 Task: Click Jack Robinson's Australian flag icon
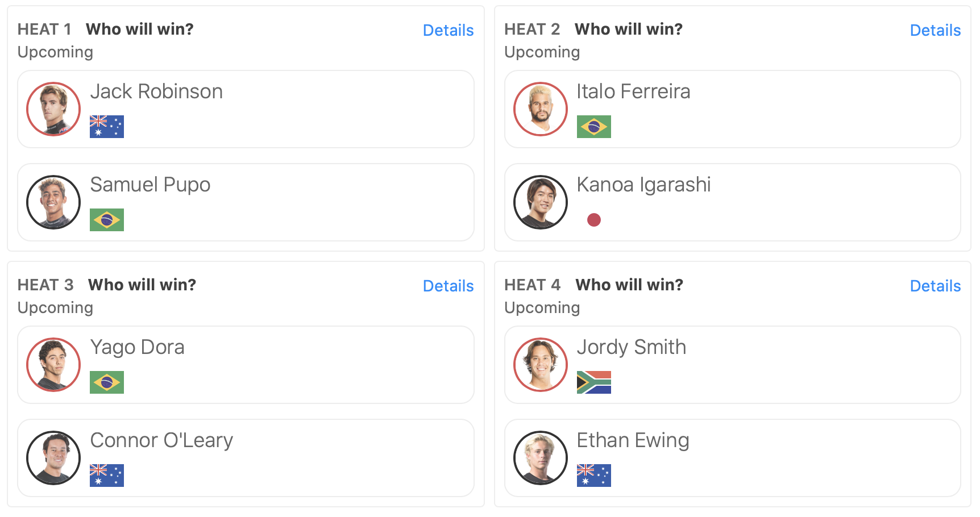coord(106,127)
